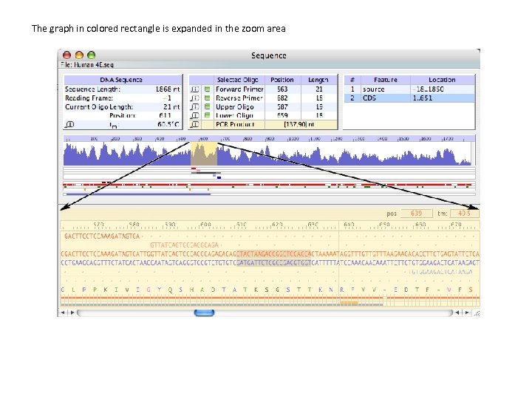
Task: Select the Forward Primer row
Action: point(263,89)
